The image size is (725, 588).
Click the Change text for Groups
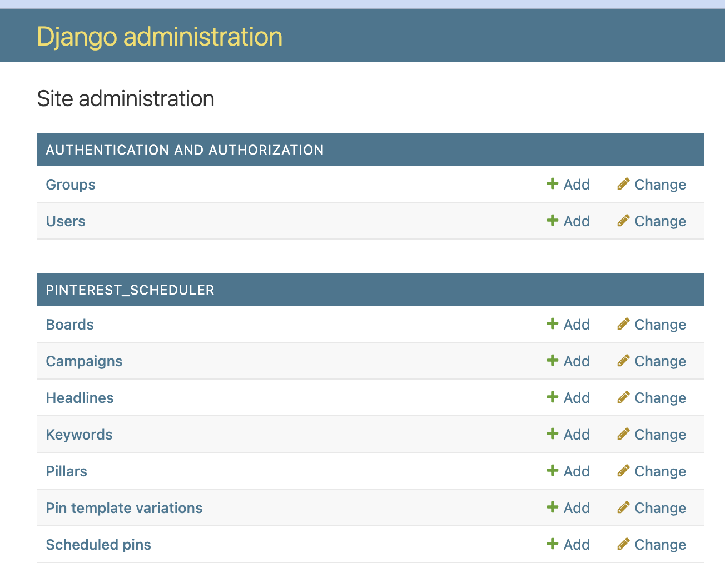660,185
